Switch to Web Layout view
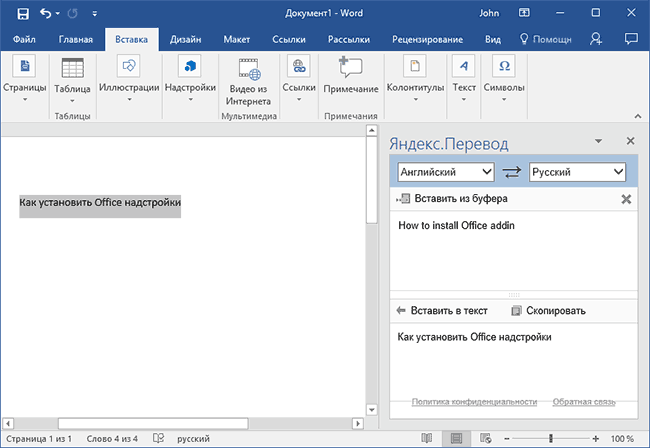 point(485,438)
